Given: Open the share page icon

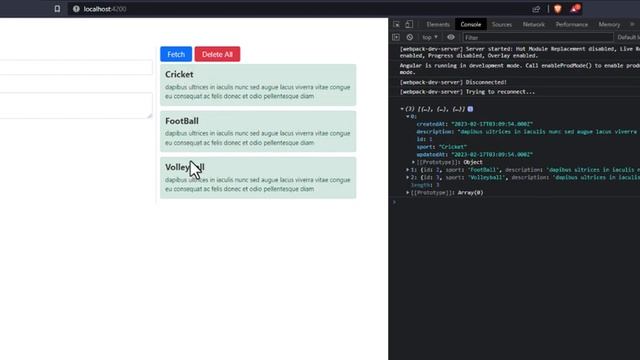Looking at the screenshot, I should 536,9.
